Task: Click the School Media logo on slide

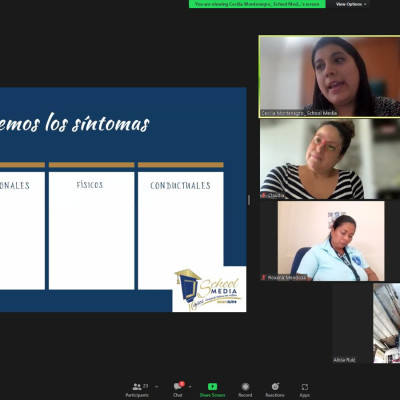Action: coord(209,290)
